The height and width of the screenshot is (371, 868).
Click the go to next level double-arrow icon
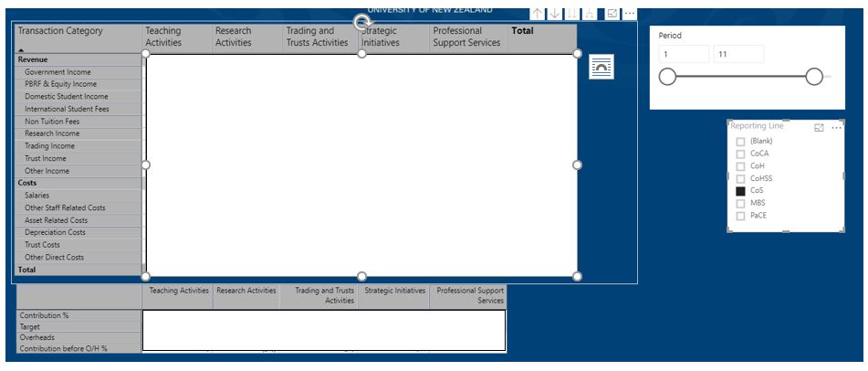pyautogui.click(x=572, y=14)
